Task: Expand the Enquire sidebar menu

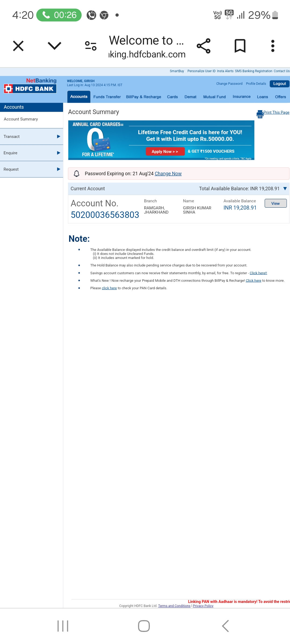Action: [x=31, y=153]
